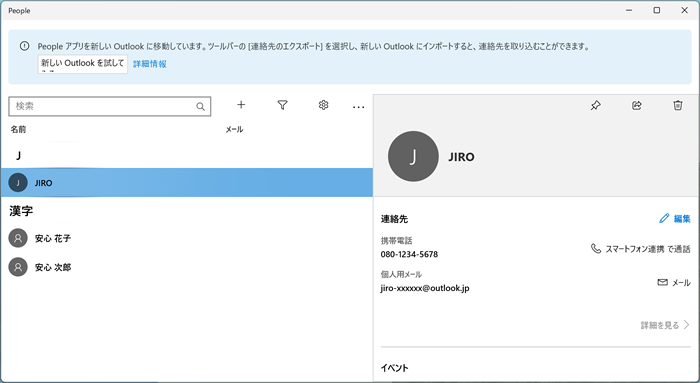This screenshot has height=383, width=700.
Task: Click the magnifier icon in the search box
Action: pos(200,107)
